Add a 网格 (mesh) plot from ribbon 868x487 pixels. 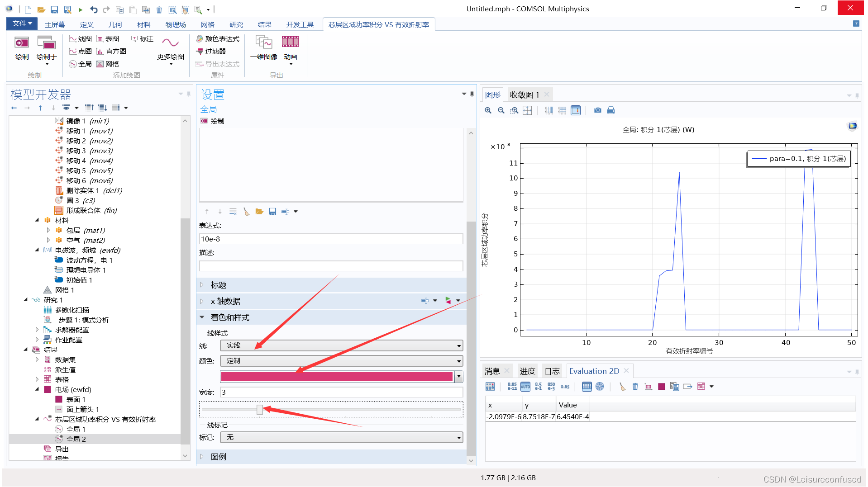[x=108, y=64]
